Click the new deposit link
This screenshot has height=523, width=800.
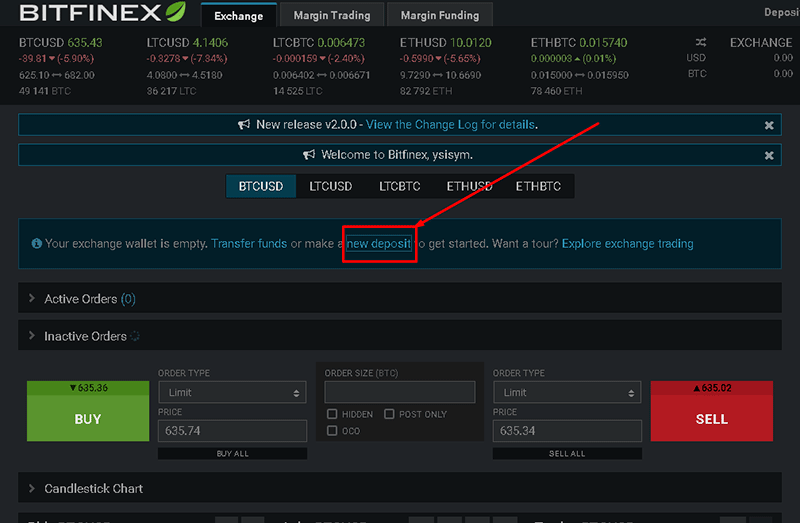tap(379, 243)
